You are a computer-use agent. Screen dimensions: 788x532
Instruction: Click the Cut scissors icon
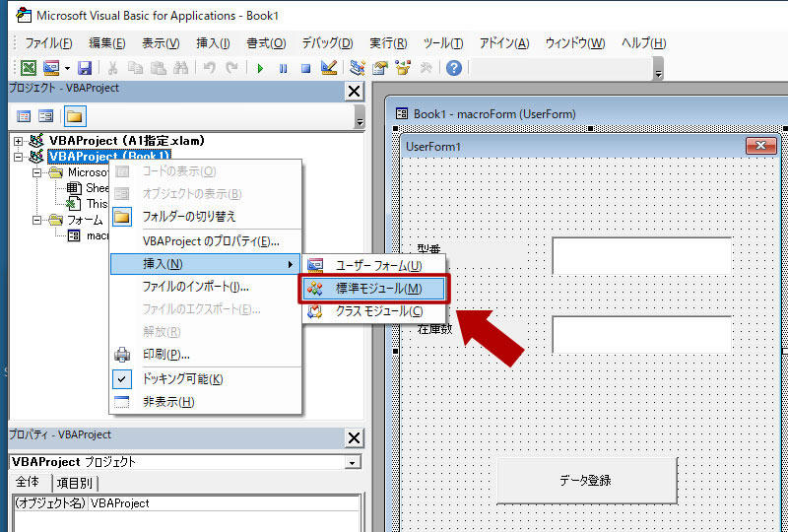tap(112, 68)
